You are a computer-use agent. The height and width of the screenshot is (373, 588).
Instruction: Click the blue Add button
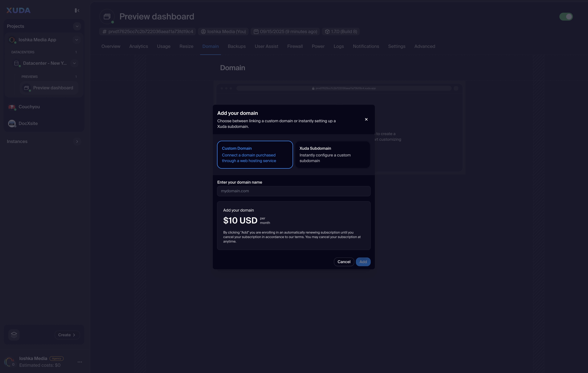[363, 262]
